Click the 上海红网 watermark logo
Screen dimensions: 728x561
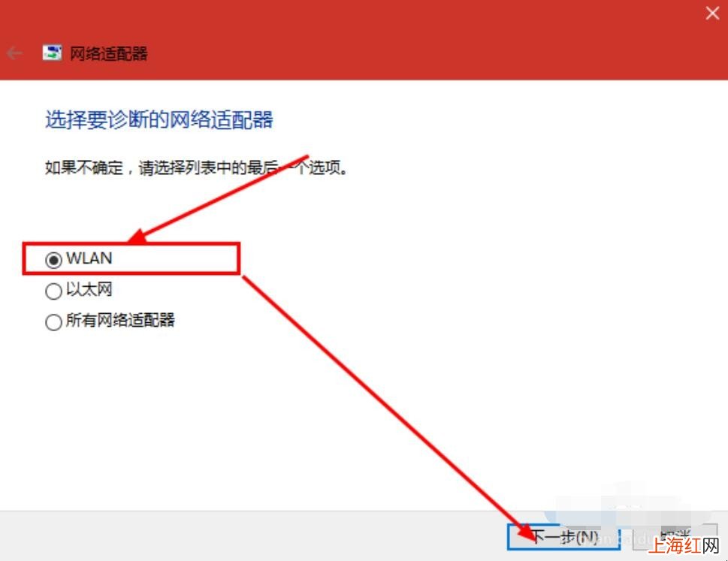pos(684,546)
